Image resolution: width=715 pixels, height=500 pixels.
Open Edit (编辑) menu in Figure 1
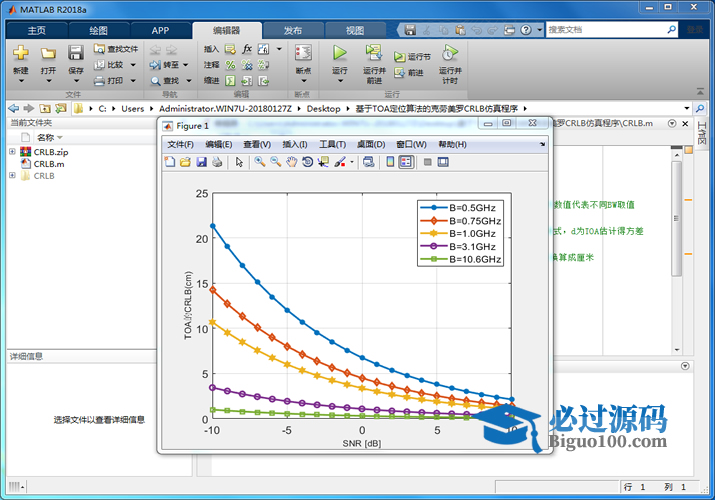[218, 144]
